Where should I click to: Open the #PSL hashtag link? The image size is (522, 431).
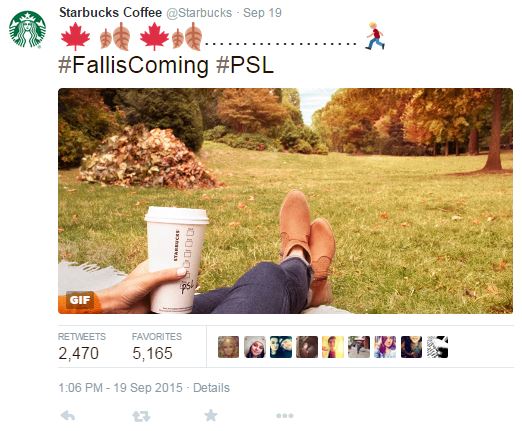(x=245, y=65)
